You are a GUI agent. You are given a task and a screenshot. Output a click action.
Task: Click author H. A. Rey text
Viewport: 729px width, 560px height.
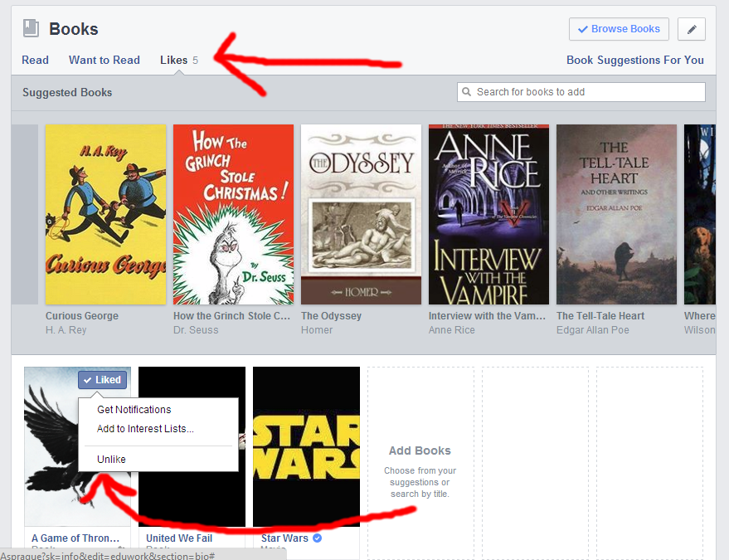pos(66,329)
